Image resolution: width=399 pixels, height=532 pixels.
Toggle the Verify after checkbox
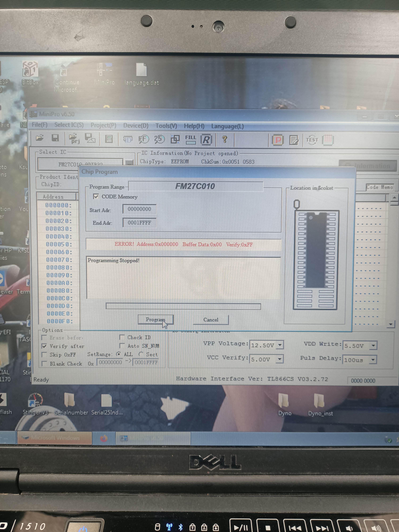[x=44, y=346]
